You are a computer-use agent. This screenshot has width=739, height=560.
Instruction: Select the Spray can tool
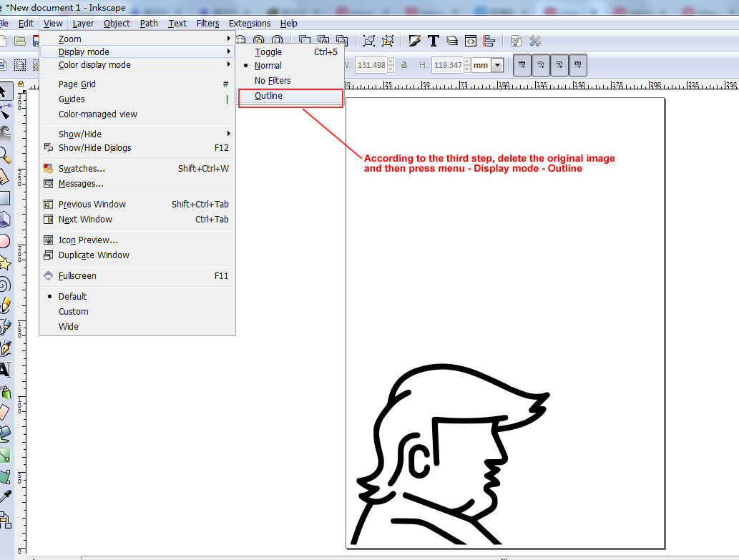tap(4, 393)
